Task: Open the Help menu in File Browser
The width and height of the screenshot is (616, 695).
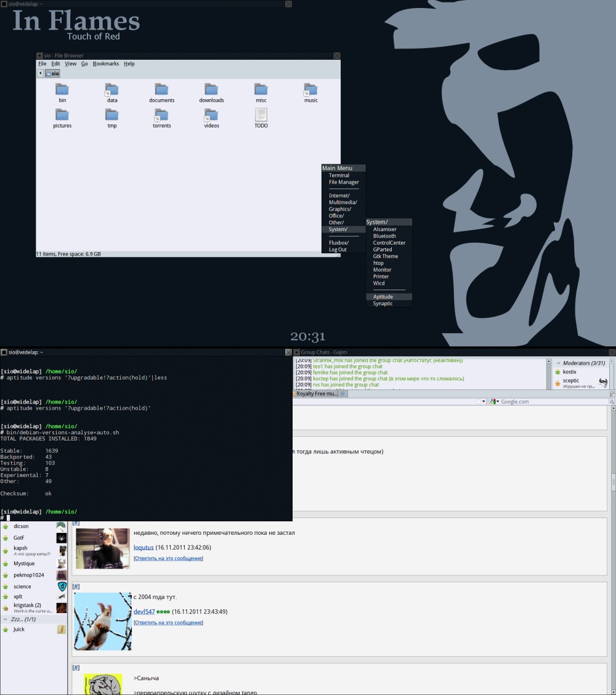Action: (x=129, y=64)
